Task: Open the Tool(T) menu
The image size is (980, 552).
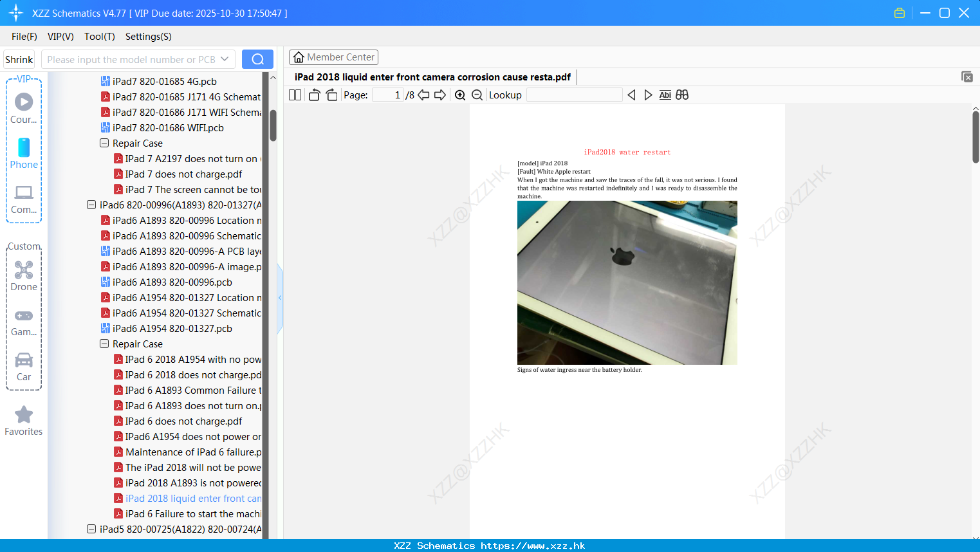Action: [100, 37]
